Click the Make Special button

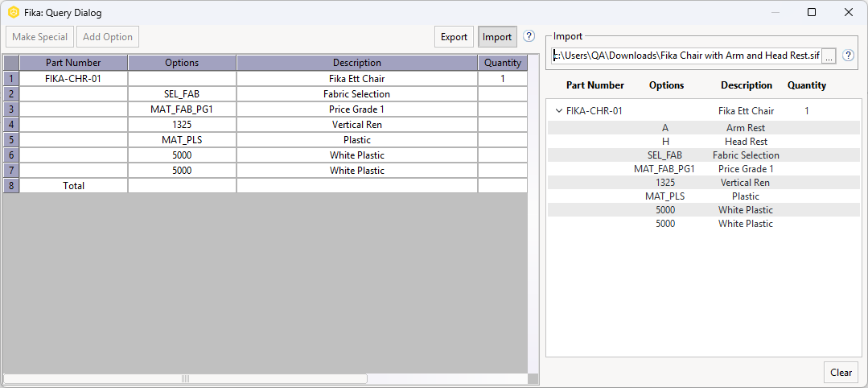(40, 37)
